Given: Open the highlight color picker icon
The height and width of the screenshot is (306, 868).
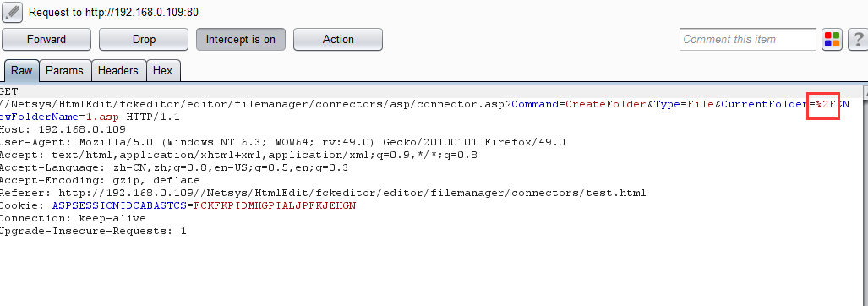Looking at the screenshot, I should pos(832,40).
